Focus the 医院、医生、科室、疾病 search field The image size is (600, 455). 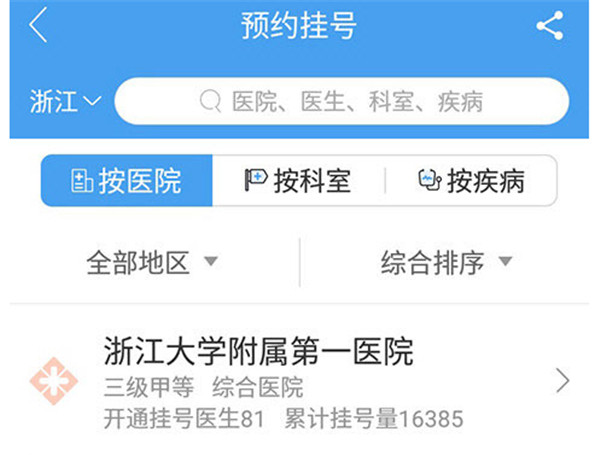(x=342, y=101)
